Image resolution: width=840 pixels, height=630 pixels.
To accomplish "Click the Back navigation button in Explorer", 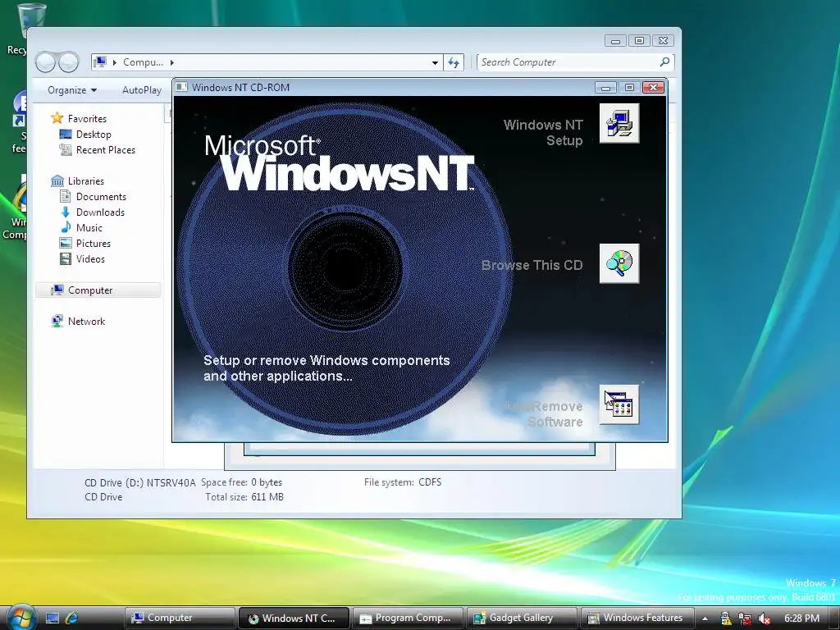I will (x=46, y=62).
